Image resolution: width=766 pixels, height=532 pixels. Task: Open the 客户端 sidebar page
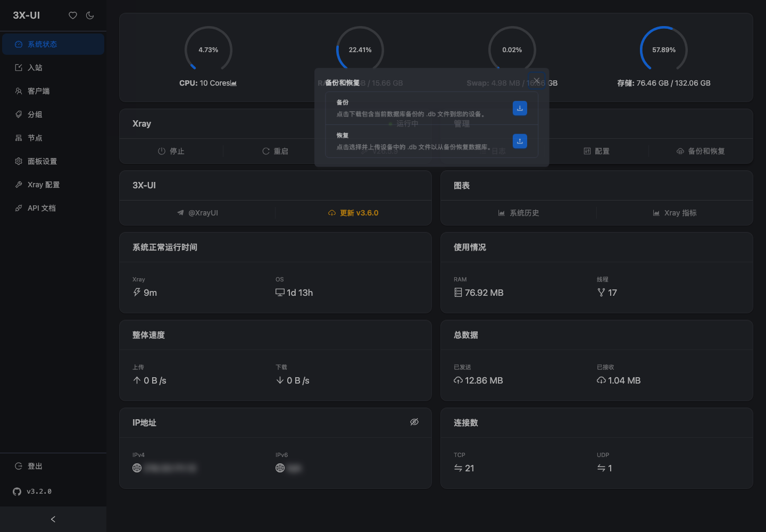coord(53,91)
